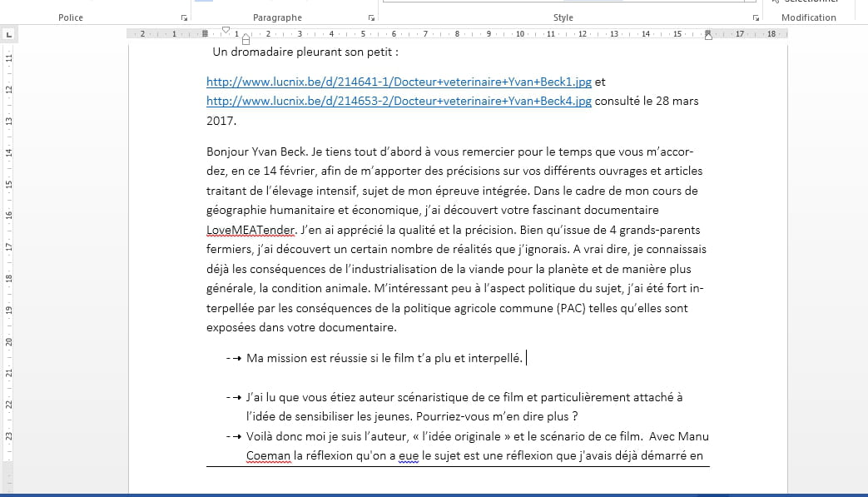868x497 pixels.
Task: Click the text 'Bonjour Yvan Beck'
Action: (256, 152)
